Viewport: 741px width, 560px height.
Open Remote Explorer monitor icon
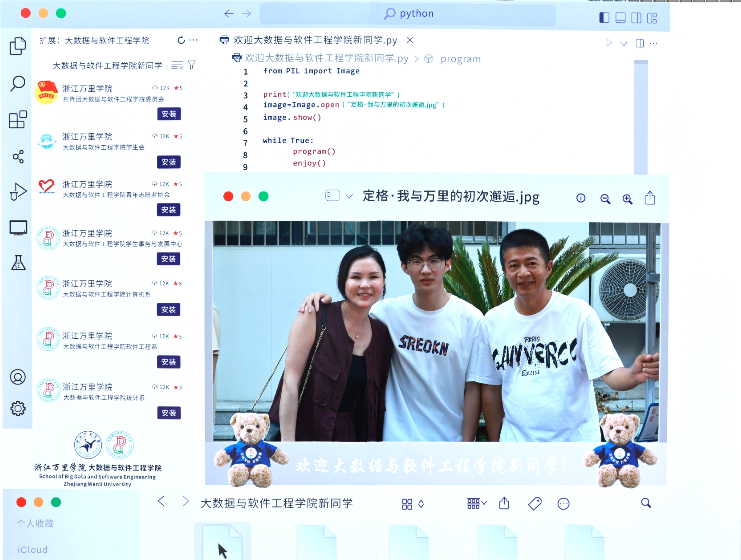coord(18,228)
